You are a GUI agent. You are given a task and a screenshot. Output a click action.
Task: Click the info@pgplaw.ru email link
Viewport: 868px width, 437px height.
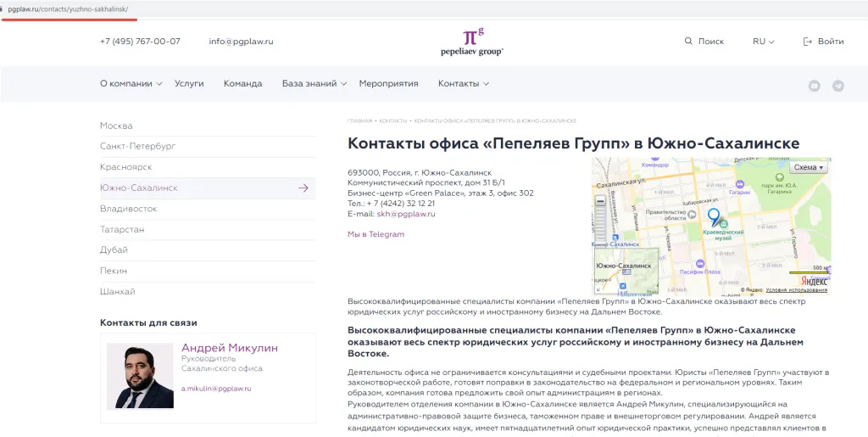[x=241, y=42]
